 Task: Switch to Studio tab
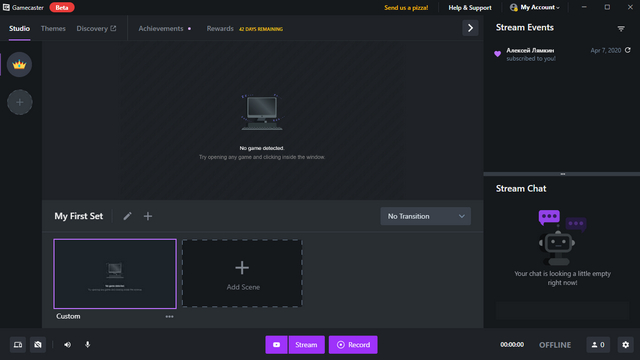pos(20,29)
